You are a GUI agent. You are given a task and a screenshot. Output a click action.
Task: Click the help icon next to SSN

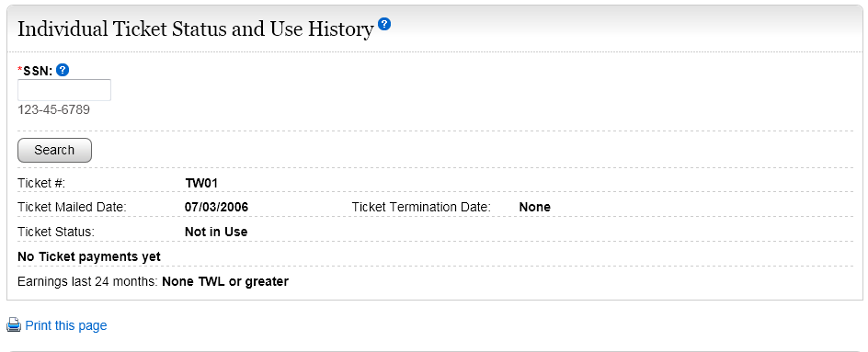tap(63, 70)
